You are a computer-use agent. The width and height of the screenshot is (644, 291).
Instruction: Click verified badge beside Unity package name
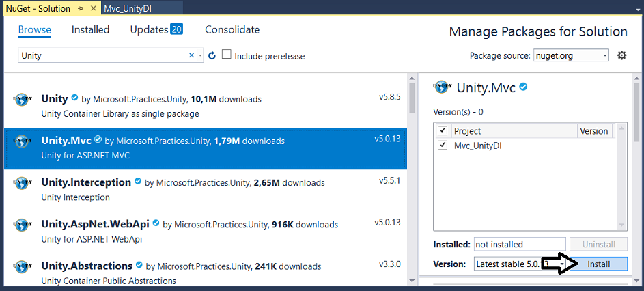click(x=74, y=98)
